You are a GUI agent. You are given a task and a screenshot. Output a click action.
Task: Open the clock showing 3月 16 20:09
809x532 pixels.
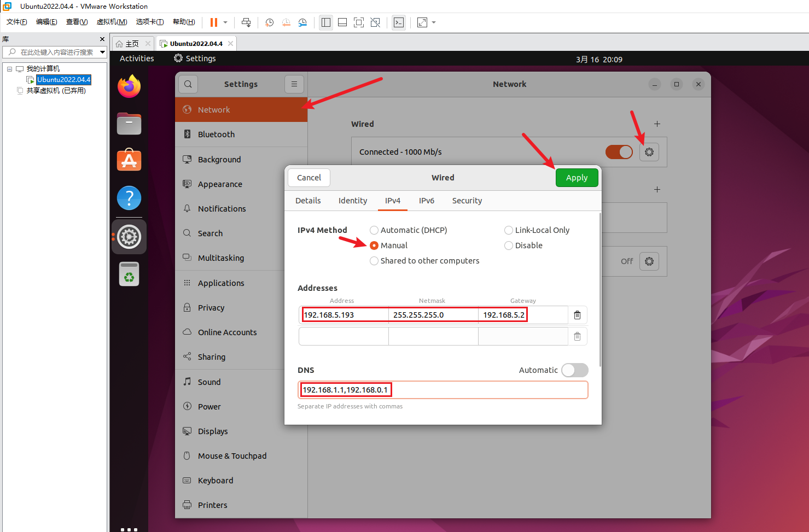point(599,59)
